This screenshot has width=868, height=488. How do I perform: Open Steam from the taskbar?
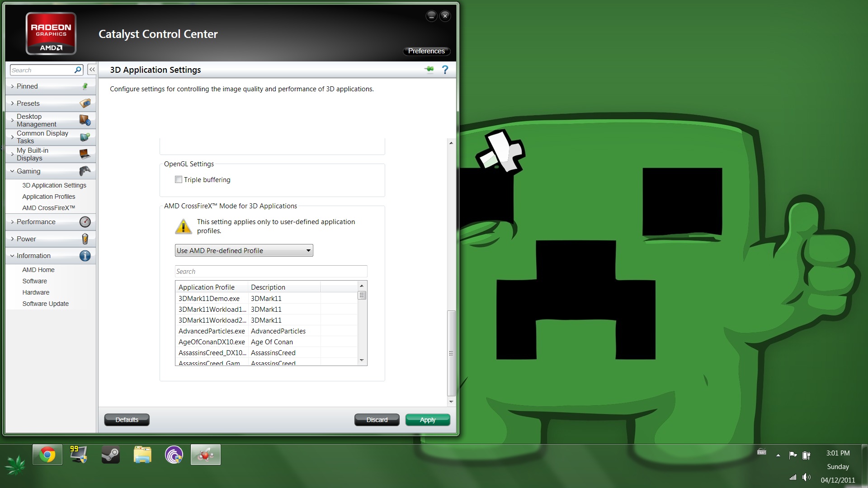pos(110,455)
